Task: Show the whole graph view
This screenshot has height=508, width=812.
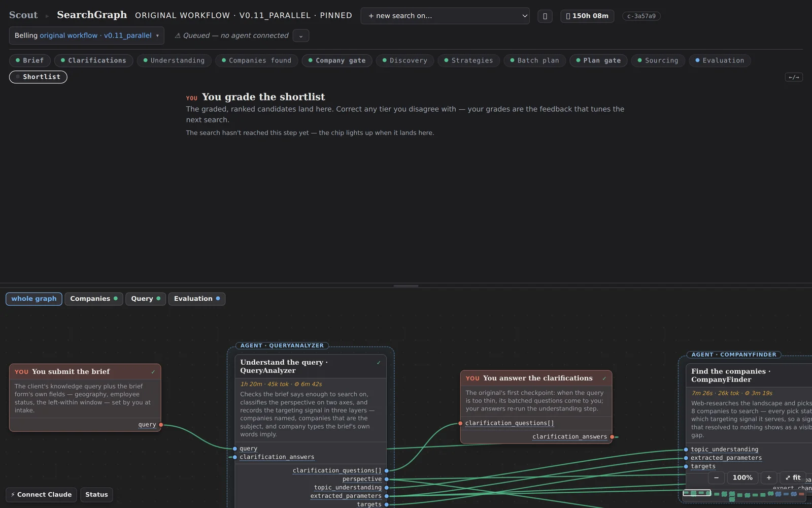Action: pos(34,299)
